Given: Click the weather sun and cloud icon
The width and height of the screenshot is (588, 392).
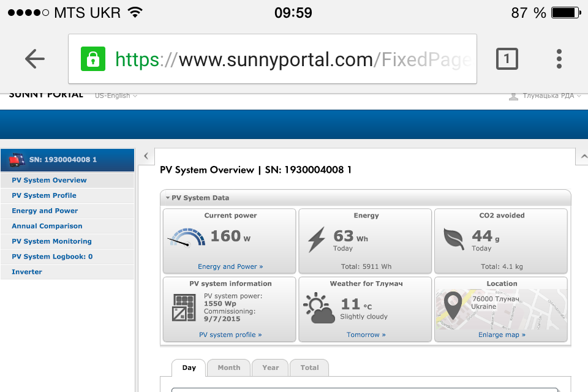Looking at the screenshot, I should point(319,308).
